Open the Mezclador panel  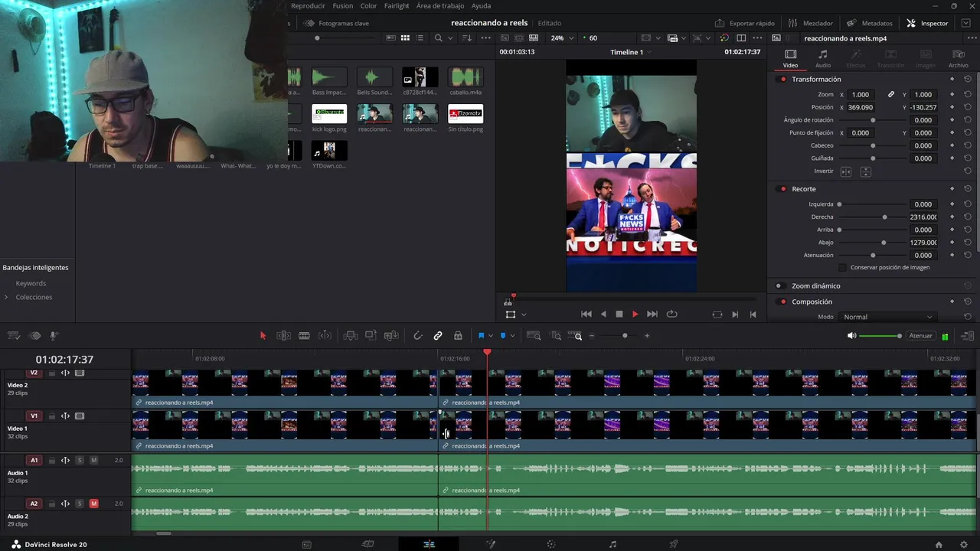click(x=810, y=23)
